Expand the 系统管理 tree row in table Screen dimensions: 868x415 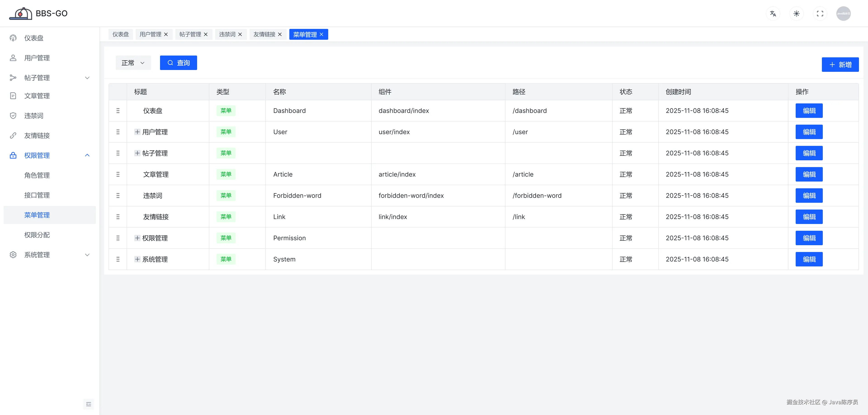pyautogui.click(x=137, y=259)
